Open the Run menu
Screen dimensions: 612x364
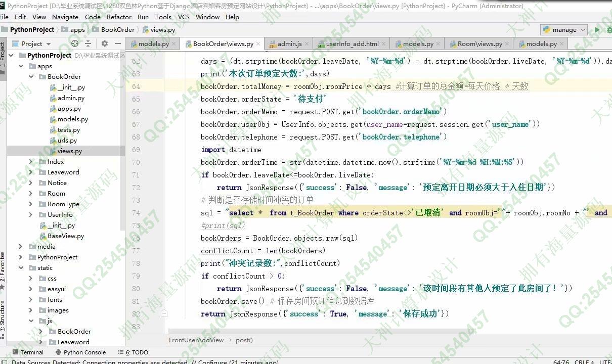coord(143,17)
